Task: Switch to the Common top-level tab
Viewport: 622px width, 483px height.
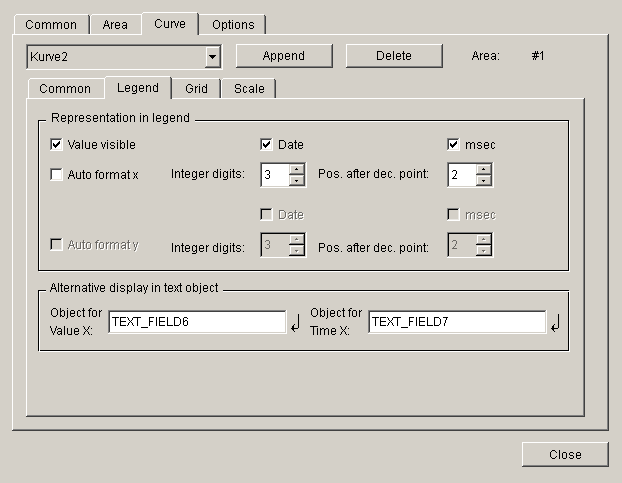Action: point(50,25)
